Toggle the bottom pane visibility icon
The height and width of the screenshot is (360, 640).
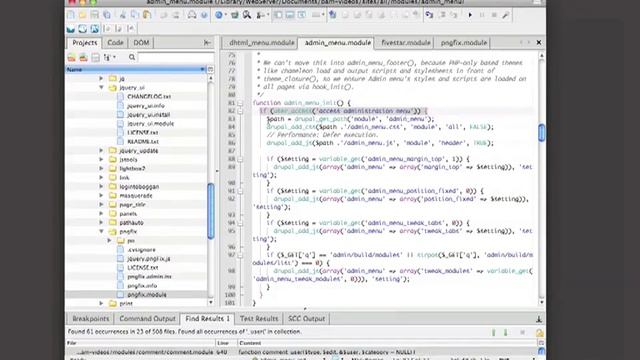[290, 15]
